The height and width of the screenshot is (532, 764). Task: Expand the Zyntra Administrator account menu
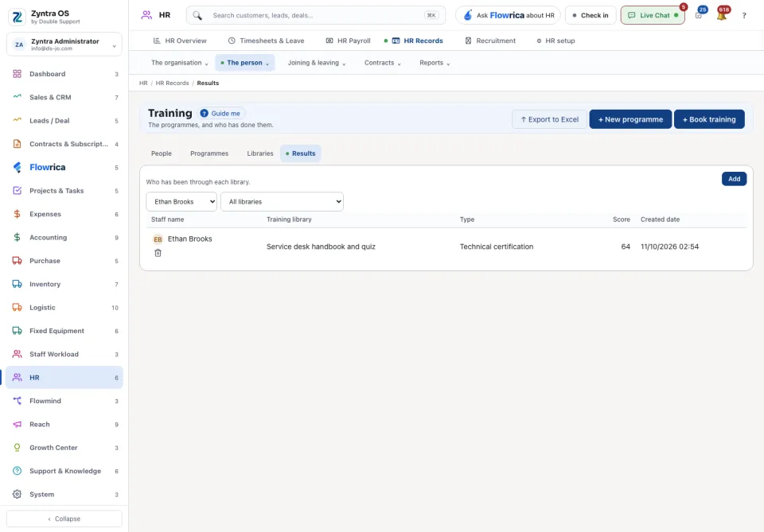(64, 45)
